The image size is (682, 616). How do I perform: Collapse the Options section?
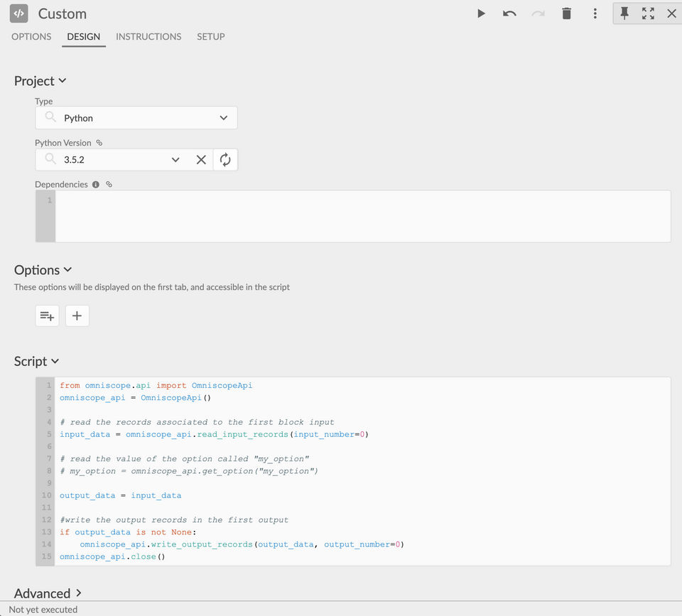(x=43, y=270)
